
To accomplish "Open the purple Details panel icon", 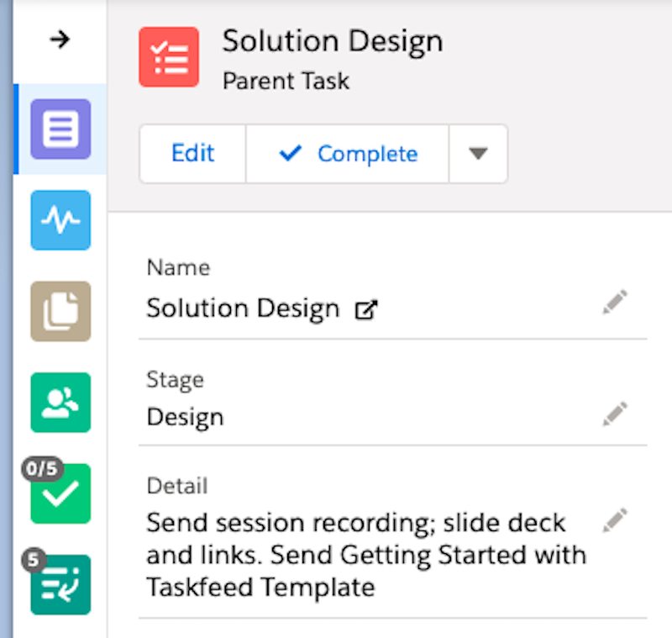I will (60, 129).
